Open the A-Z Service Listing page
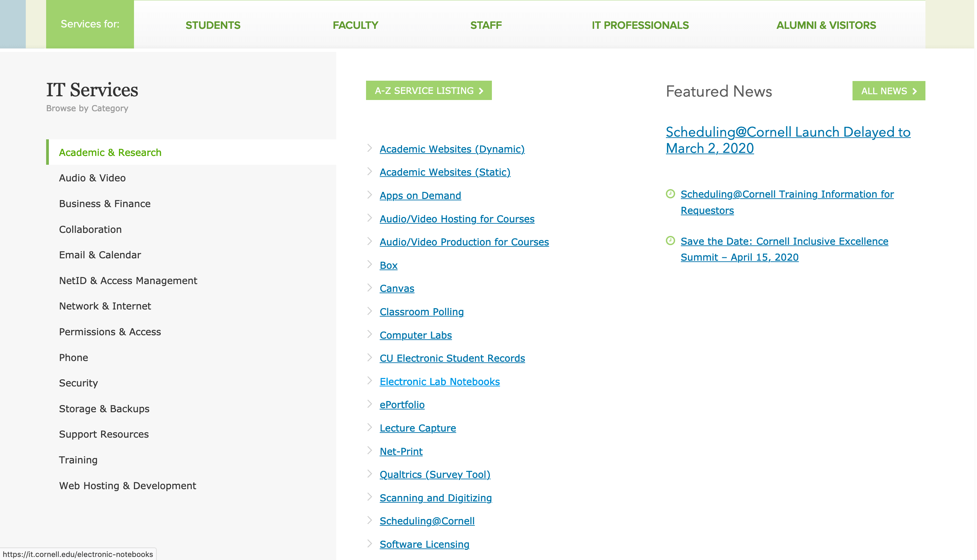Image resolution: width=977 pixels, height=560 pixels. 428,91
